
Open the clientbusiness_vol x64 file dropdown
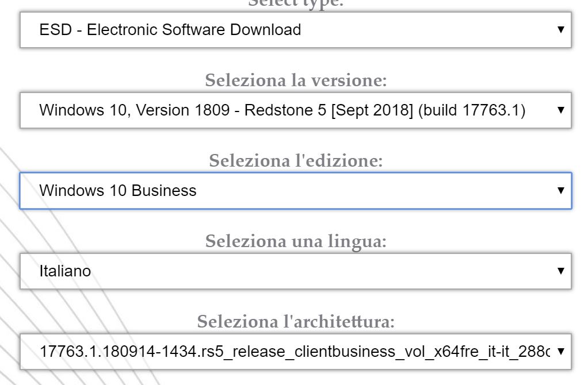(288, 351)
